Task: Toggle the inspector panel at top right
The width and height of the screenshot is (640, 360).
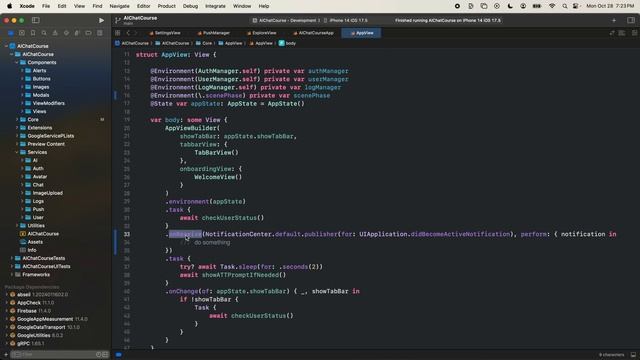Action: click(x=631, y=20)
